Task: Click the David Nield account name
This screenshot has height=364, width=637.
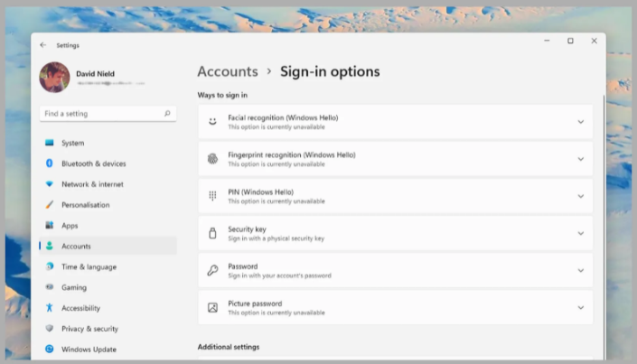Action: tap(95, 73)
